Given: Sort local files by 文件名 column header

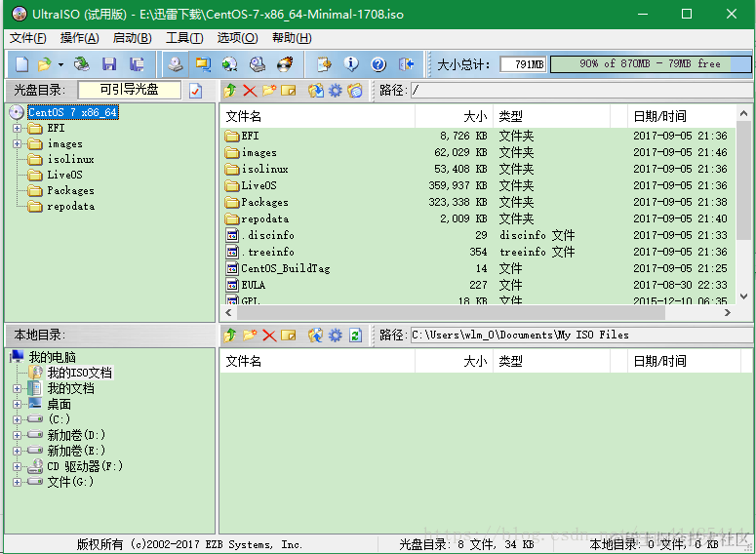Looking at the screenshot, I should (318, 361).
